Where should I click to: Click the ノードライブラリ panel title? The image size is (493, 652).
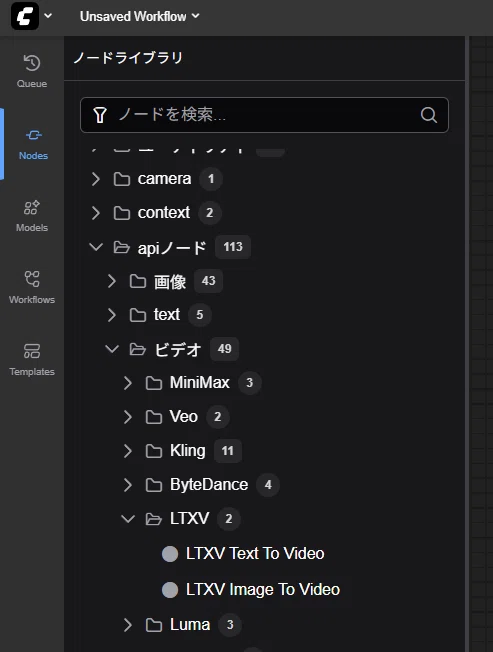(x=128, y=58)
